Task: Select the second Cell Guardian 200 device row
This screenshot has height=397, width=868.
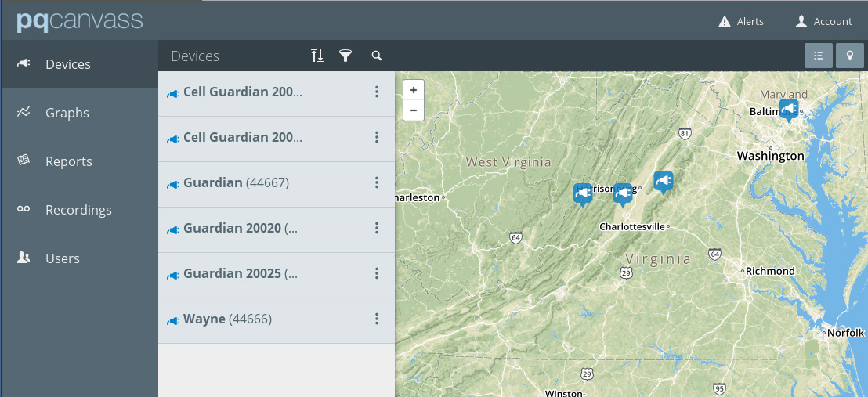Action: [277, 139]
